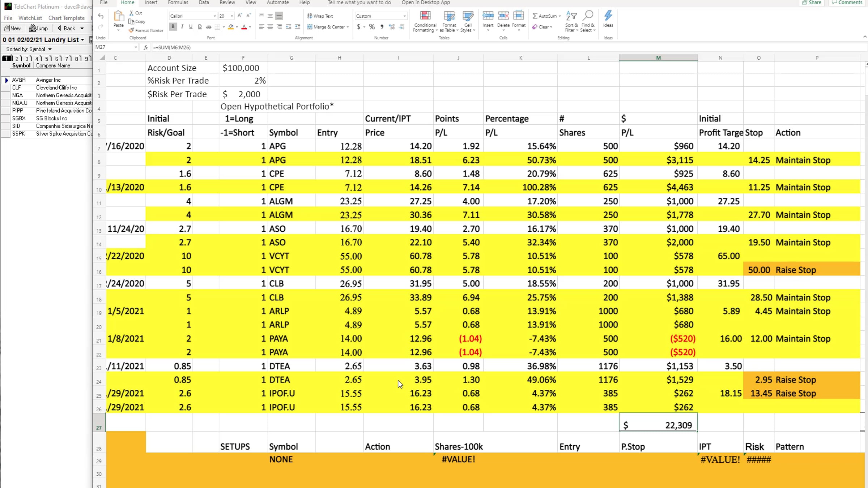The width and height of the screenshot is (868, 488).
Task: Expand the Merge & Center options
Action: point(348,27)
